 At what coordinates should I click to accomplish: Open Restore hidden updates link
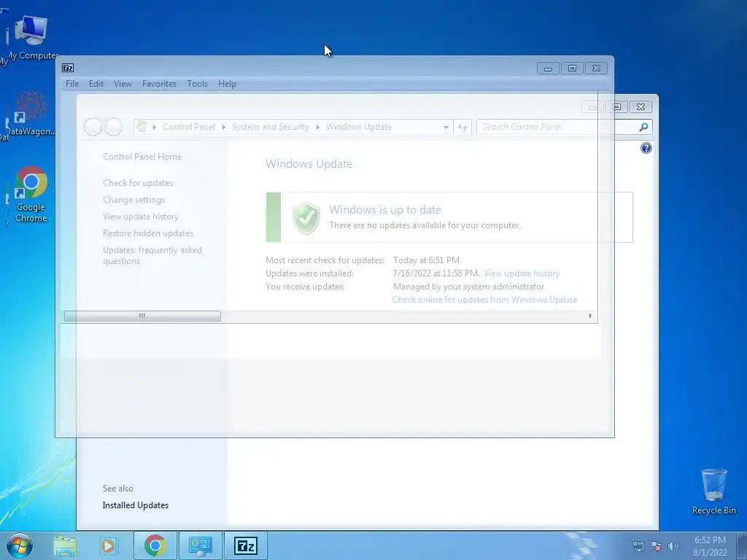147,233
